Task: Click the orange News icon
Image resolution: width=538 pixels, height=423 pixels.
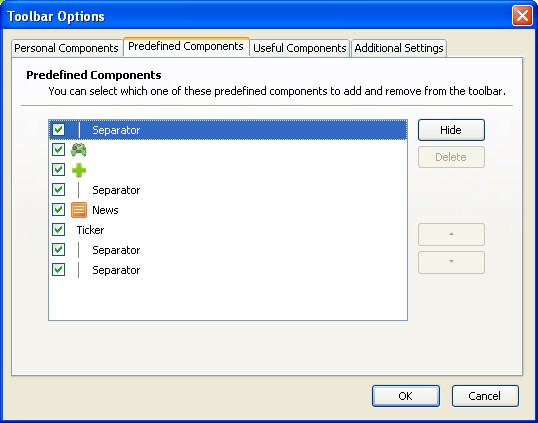Action: tap(79, 210)
